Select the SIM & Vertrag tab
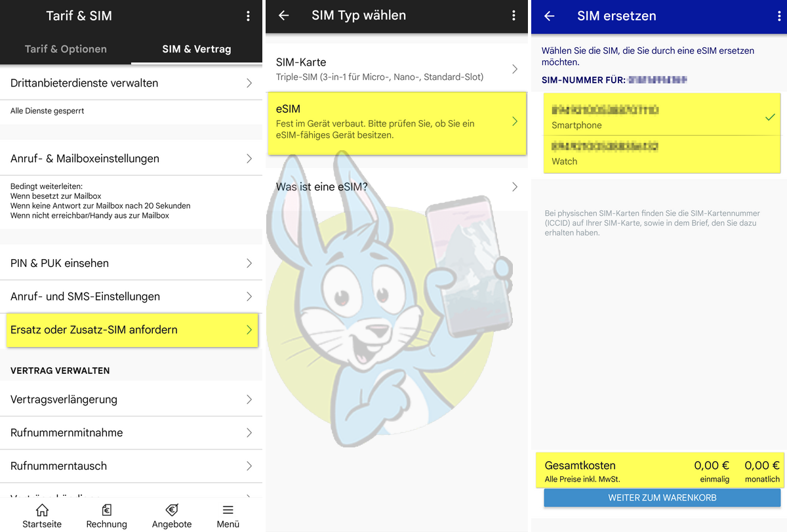 click(197, 49)
